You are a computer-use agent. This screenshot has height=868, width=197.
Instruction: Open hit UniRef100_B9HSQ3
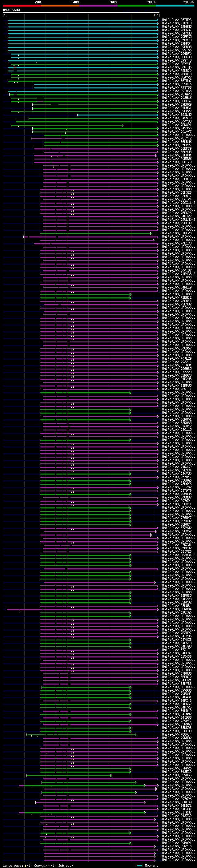pyautogui.click(x=177, y=33)
